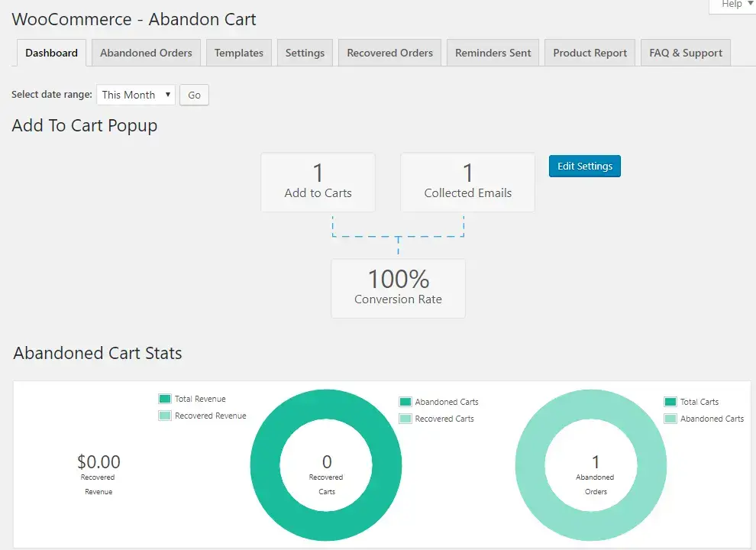Click the Abandoned Cart Stats heading
Image resolution: width=756 pixels, height=550 pixels.
click(98, 353)
